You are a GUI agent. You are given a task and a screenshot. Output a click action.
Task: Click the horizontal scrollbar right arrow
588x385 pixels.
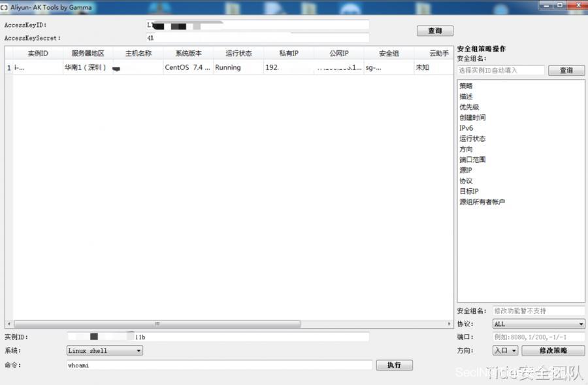449,324
